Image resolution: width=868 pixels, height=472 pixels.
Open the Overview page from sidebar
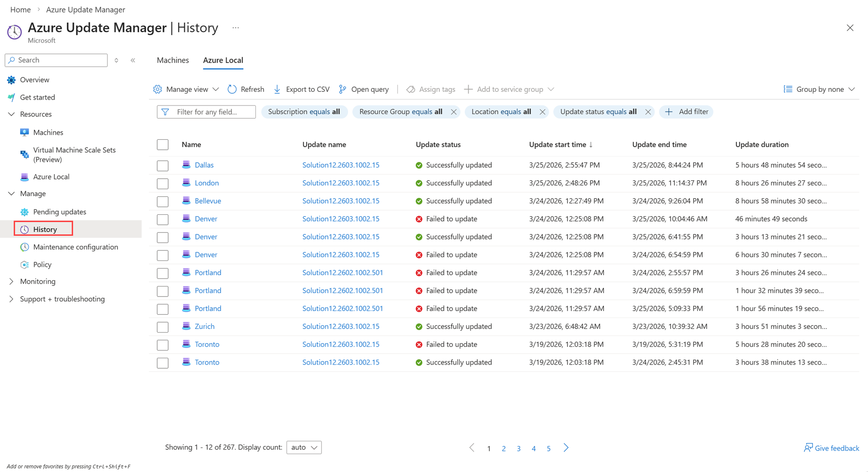(34, 80)
